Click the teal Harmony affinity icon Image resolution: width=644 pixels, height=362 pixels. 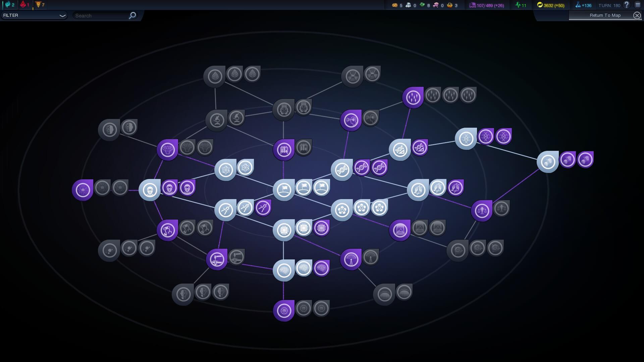tap(7, 5)
